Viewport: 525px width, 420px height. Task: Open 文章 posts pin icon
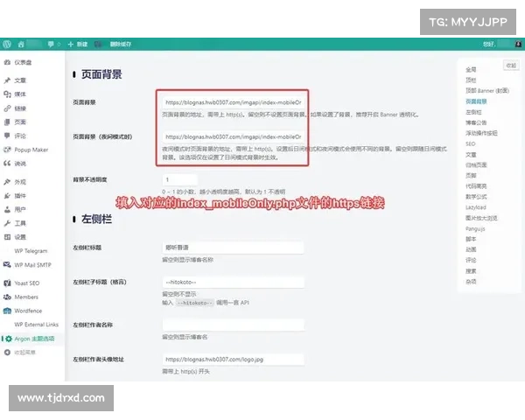coord(7,80)
